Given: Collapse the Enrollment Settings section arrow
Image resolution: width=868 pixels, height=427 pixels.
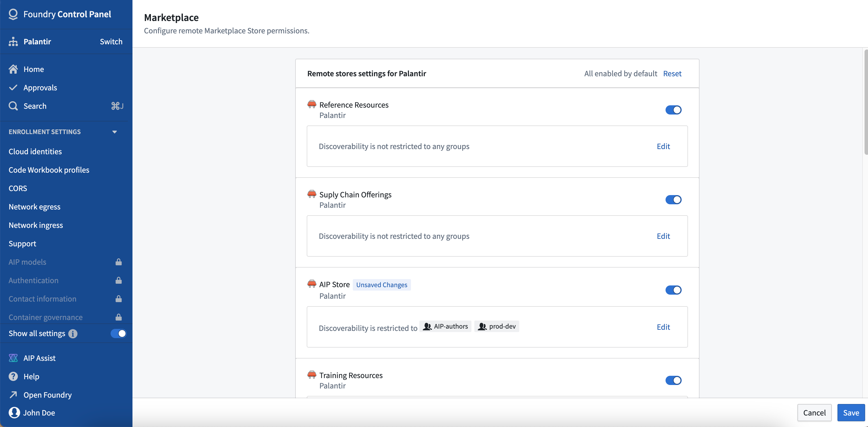Looking at the screenshot, I should pos(115,132).
